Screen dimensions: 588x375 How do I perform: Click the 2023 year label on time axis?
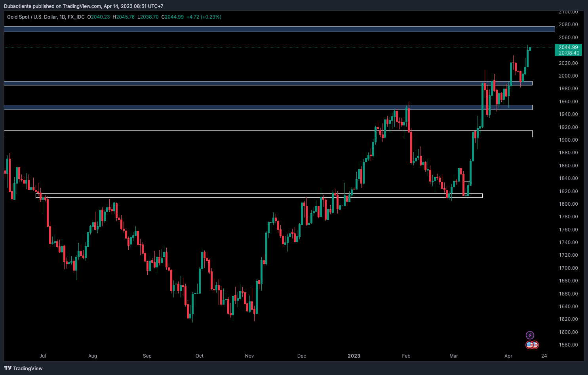[354, 356]
